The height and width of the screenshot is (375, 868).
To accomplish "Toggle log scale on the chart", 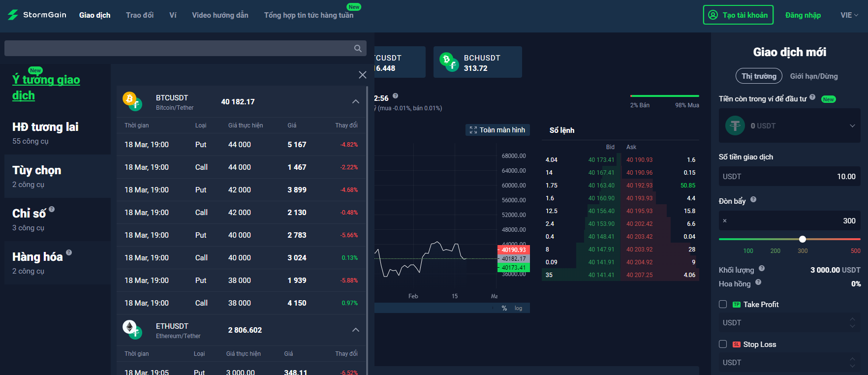I will (x=518, y=308).
